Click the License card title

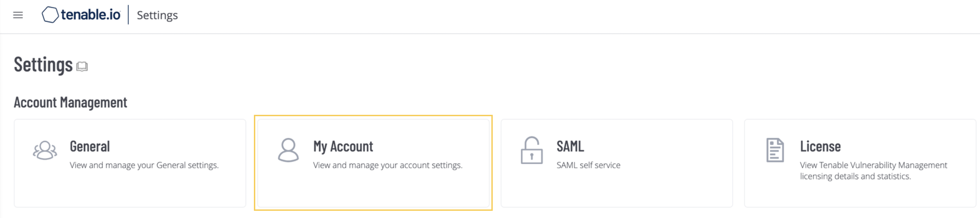coord(820,146)
